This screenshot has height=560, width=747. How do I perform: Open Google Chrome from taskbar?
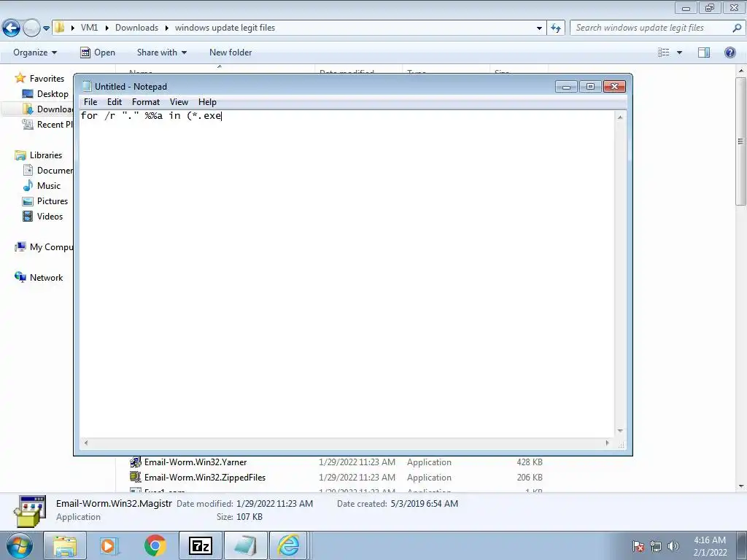(155, 545)
